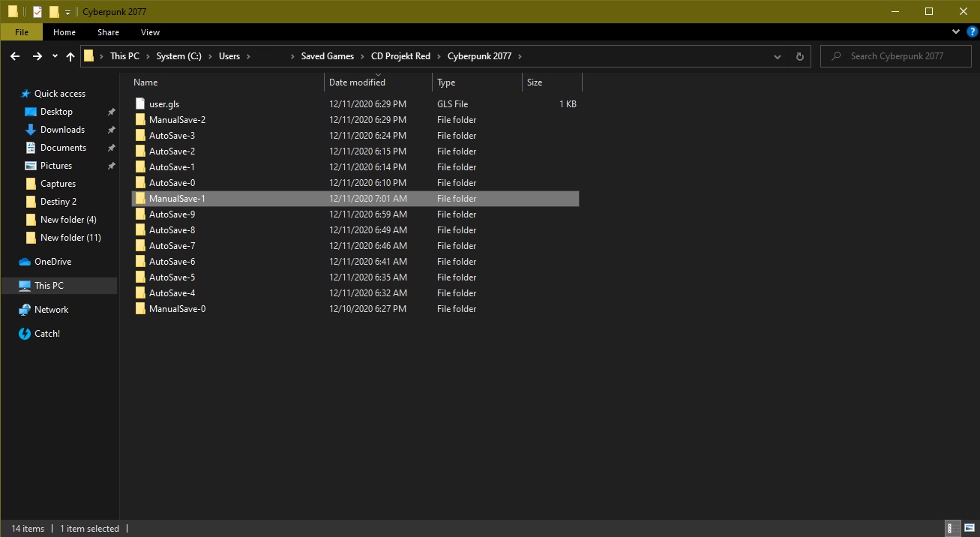Select the user.gls file icon
This screenshot has height=537, width=980.
140,104
